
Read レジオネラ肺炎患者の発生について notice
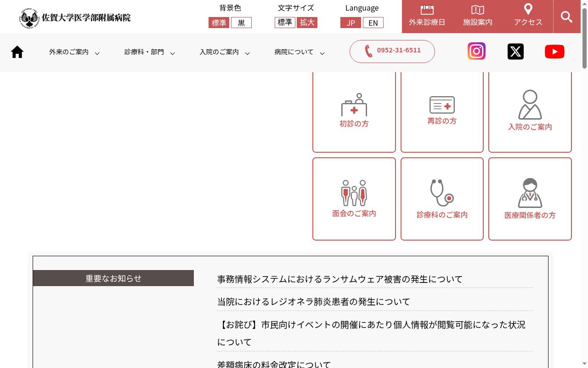pyautogui.click(x=314, y=302)
